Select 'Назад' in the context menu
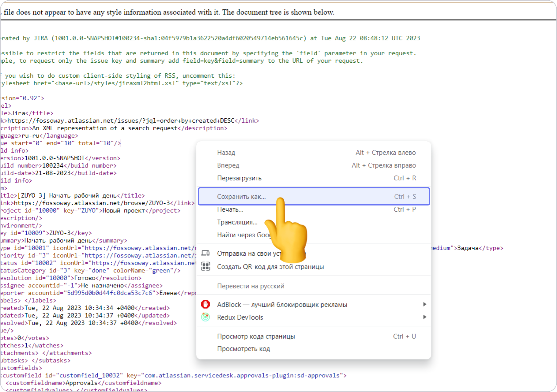 click(x=226, y=153)
